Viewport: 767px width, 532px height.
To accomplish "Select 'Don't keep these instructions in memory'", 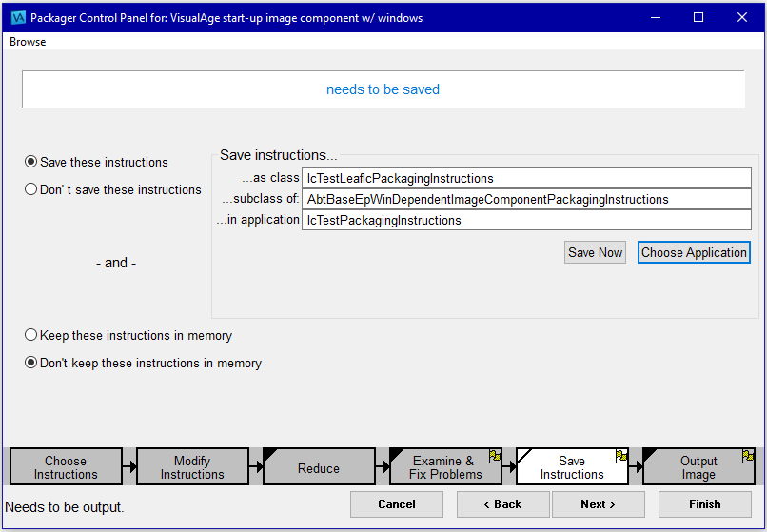I will [x=31, y=363].
